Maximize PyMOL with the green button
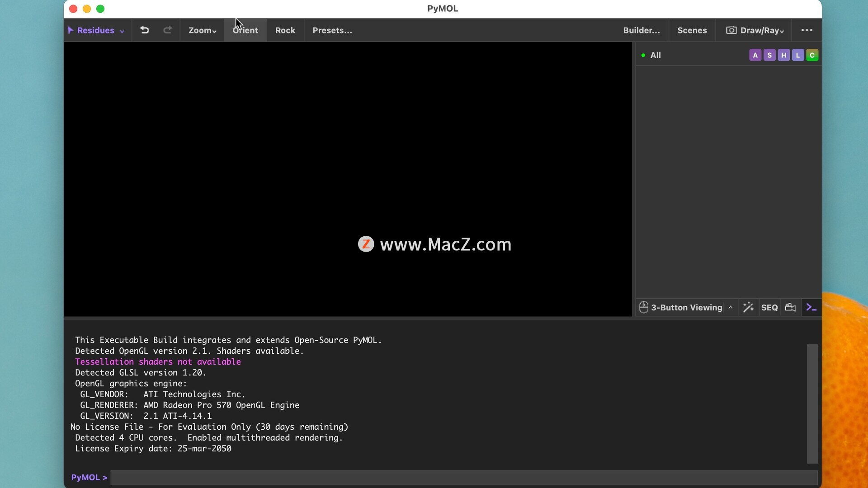The height and width of the screenshot is (488, 868). point(100,9)
